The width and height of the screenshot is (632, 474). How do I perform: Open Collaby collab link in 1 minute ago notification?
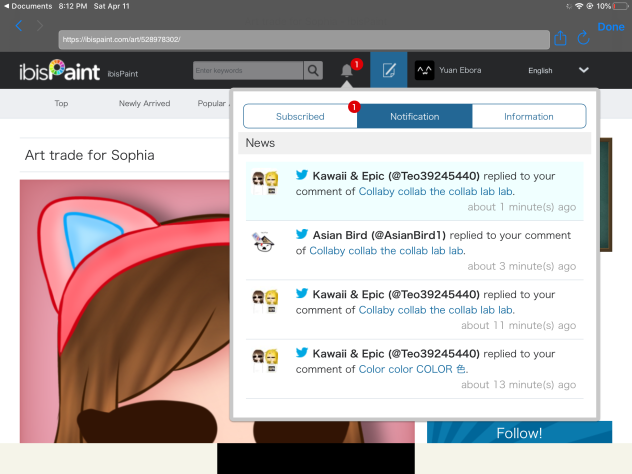436,191
